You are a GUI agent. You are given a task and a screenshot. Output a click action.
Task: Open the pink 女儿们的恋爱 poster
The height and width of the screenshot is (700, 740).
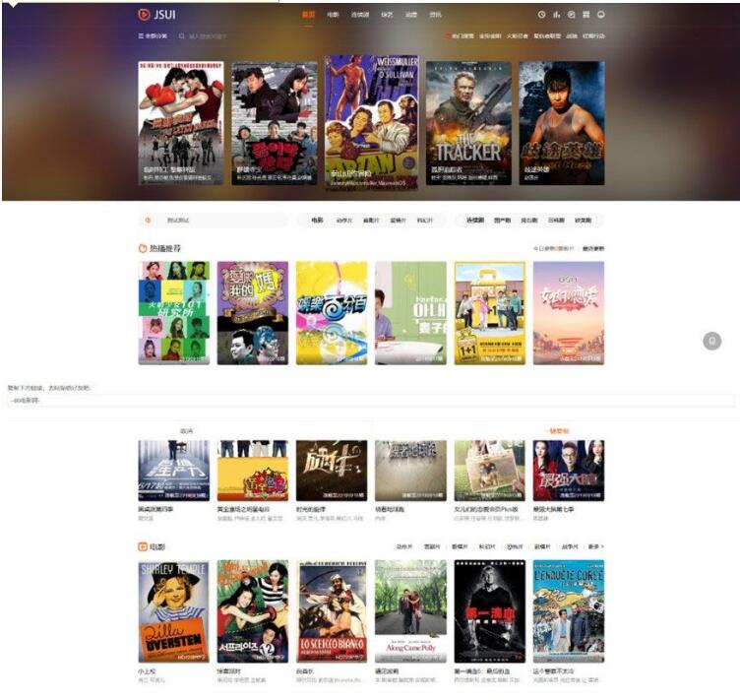569,313
